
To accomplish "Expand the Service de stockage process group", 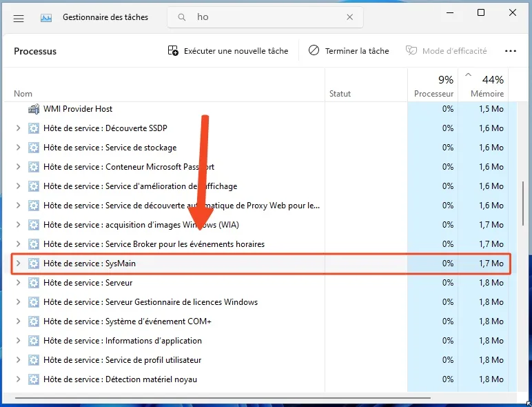I will [18, 148].
